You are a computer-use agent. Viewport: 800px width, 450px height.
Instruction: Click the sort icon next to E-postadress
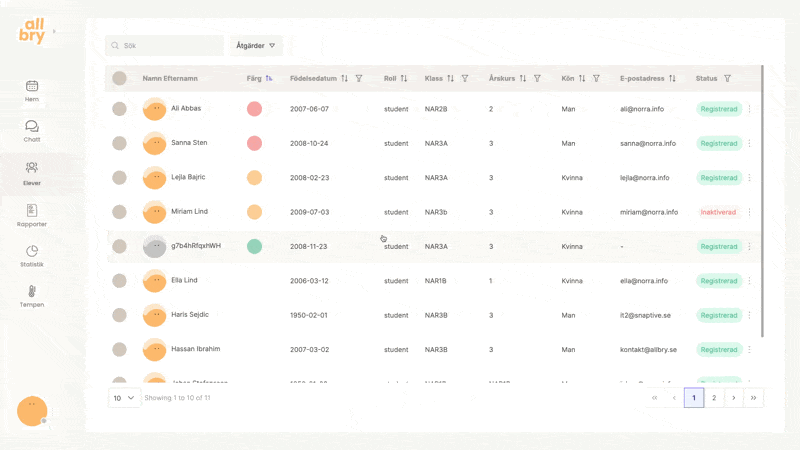click(672, 78)
